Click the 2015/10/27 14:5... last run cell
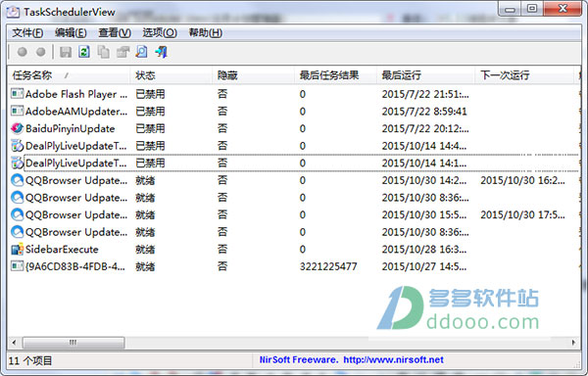 point(424,266)
